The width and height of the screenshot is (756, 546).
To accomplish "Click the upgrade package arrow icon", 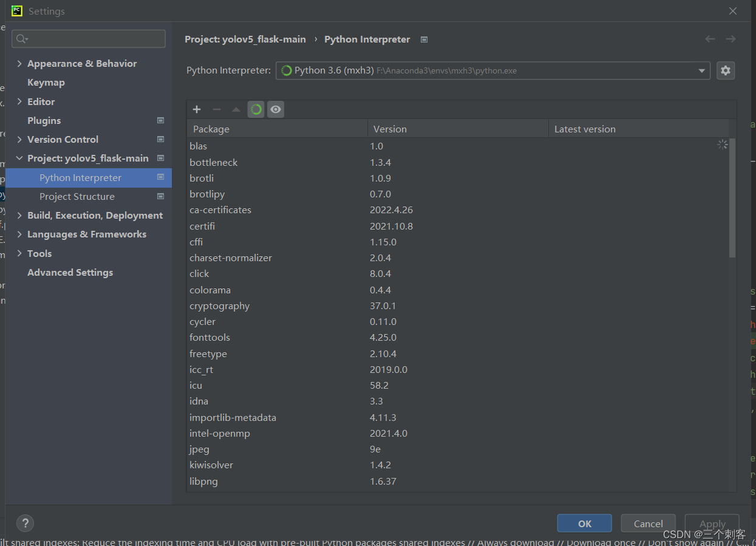I will click(x=236, y=109).
